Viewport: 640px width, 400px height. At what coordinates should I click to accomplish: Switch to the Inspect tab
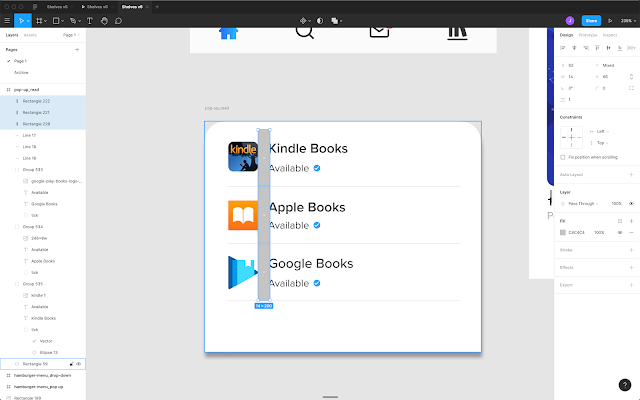tap(610, 35)
